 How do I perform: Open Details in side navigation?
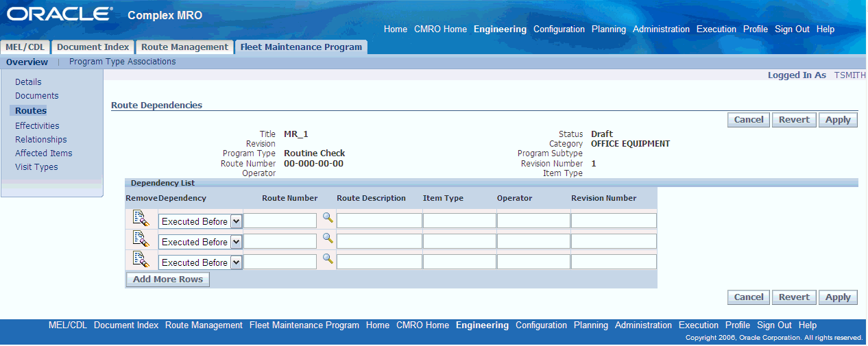coord(28,82)
